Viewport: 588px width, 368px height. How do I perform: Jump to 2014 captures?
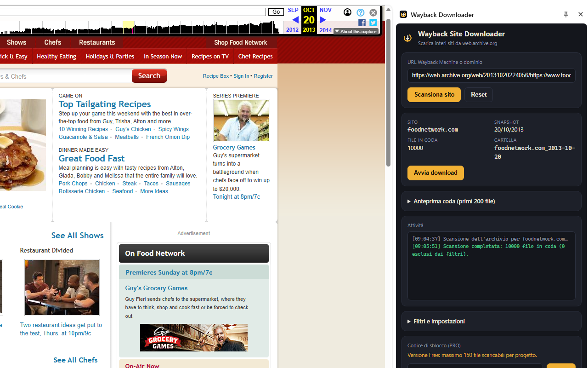pyautogui.click(x=326, y=30)
